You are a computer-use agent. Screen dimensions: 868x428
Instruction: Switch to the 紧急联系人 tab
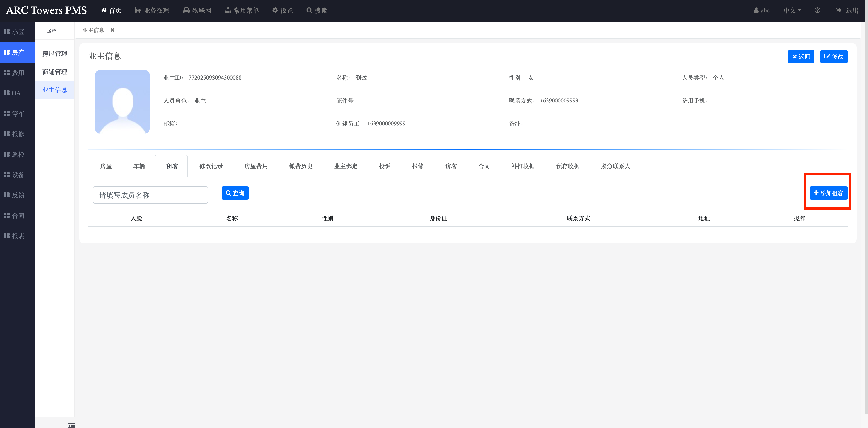coord(615,166)
